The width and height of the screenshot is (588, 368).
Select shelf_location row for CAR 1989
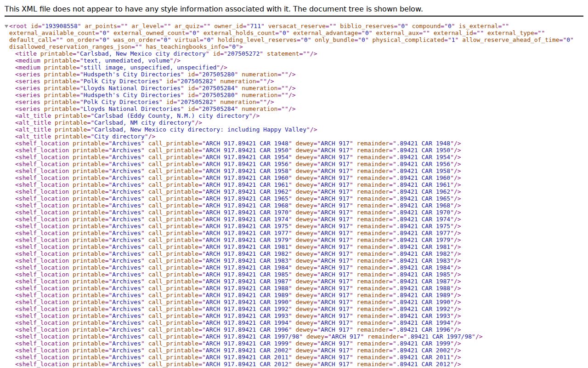pyautogui.click(x=238, y=295)
